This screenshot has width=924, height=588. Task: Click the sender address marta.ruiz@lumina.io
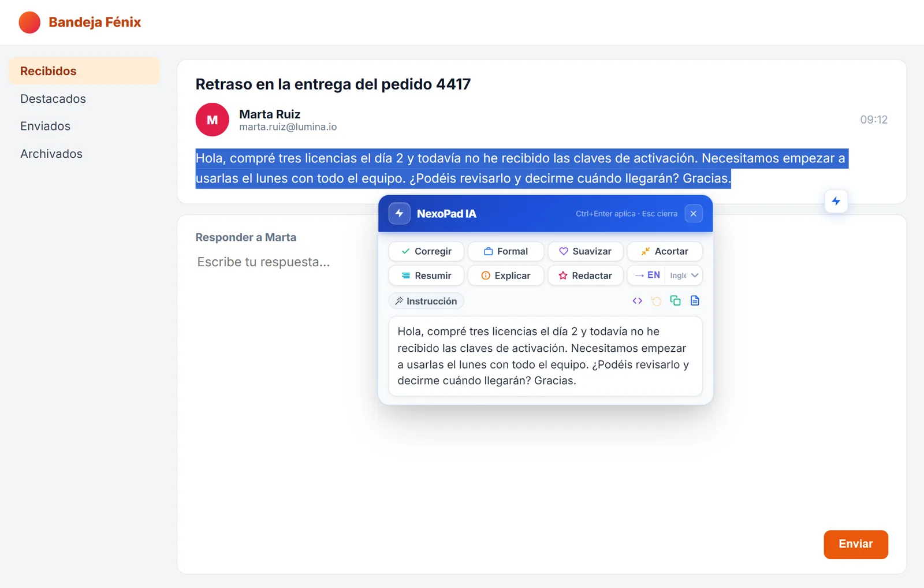288,127
